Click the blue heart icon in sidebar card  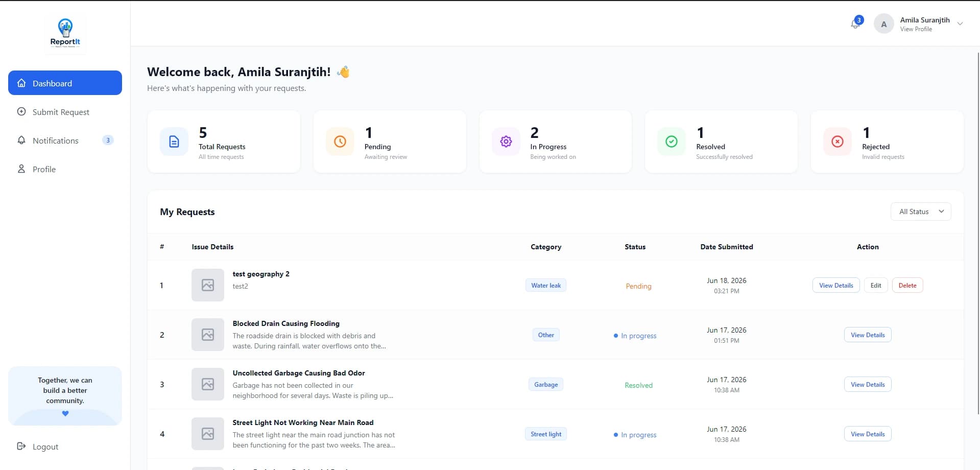click(x=65, y=413)
